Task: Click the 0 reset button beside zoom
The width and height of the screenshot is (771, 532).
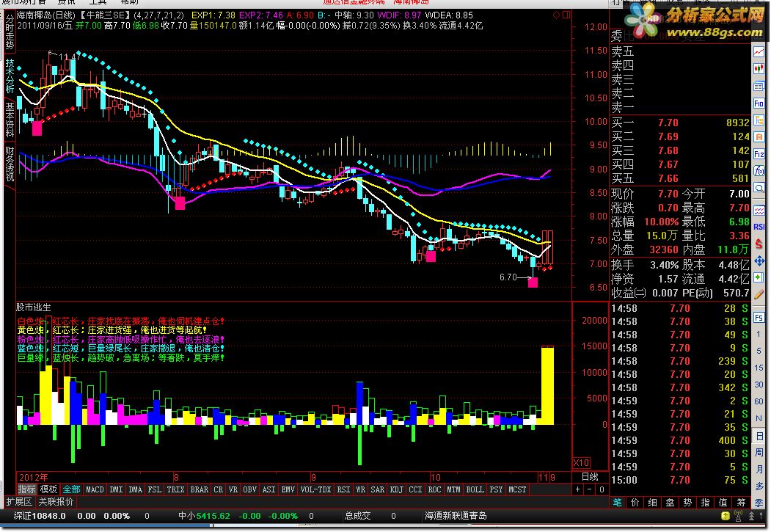Action: click(602, 489)
